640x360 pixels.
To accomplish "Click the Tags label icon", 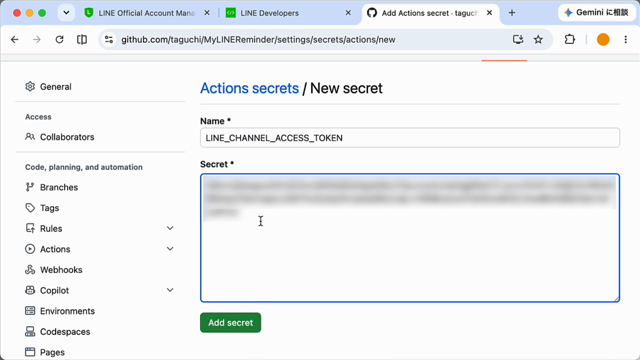I will (30, 208).
